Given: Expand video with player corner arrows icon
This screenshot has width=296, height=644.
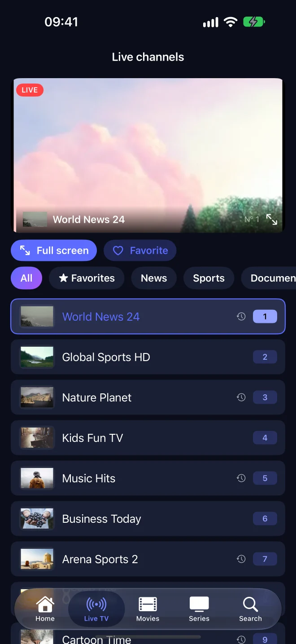Looking at the screenshot, I should pos(271,219).
